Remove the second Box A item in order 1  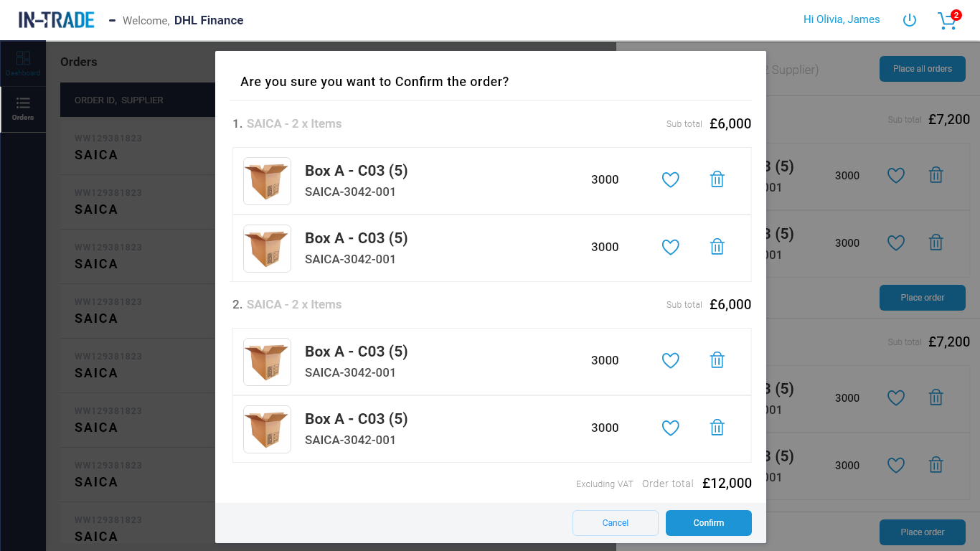click(717, 247)
